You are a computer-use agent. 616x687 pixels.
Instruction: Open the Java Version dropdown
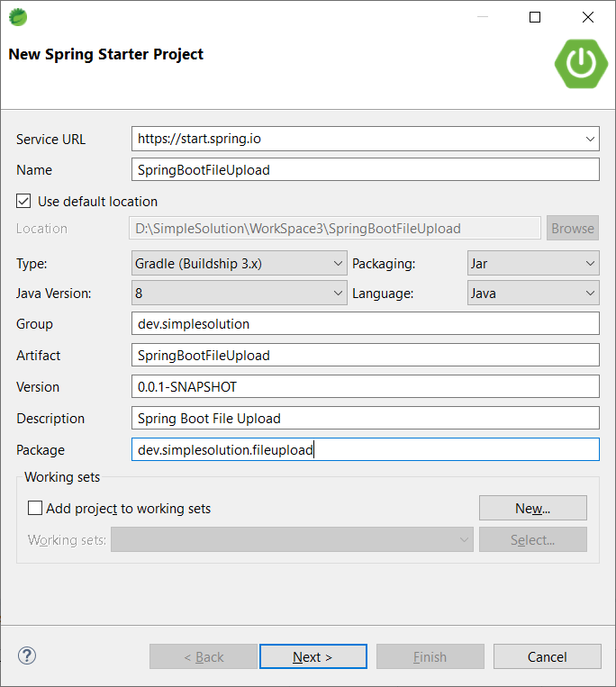(240, 294)
